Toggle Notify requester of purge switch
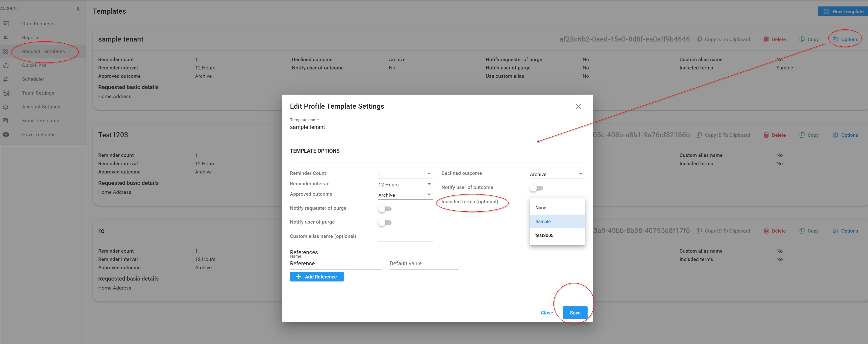The height and width of the screenshot is (344, 868). pyautogui.click(x=385, y=209)
